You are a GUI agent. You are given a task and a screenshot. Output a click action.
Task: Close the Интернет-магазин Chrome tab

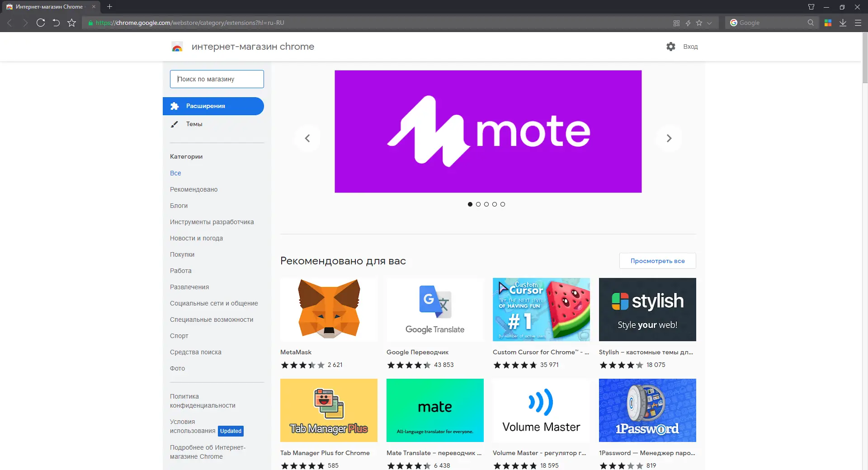[94, 7]
